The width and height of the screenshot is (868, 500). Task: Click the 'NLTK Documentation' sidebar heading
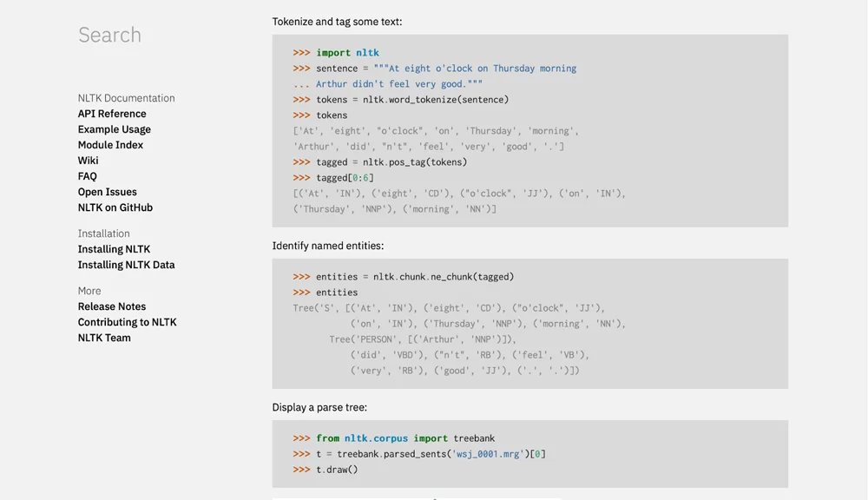tap(126, 98)
